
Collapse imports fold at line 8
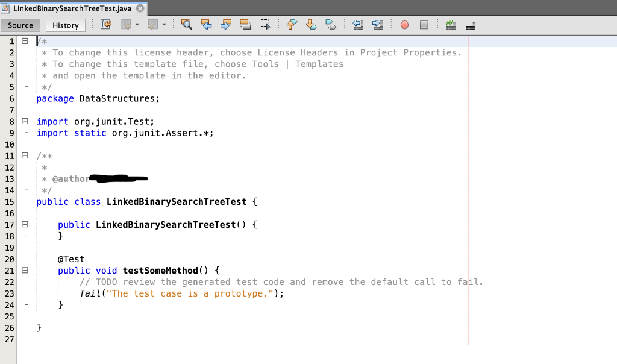pyautogui.click(x=25, y=121)
